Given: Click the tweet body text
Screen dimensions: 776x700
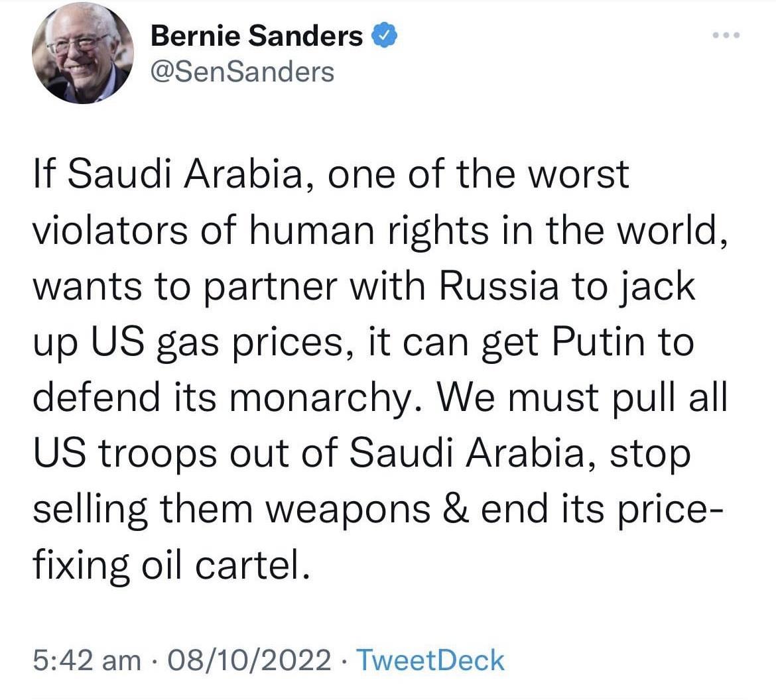Looking at the screenshot, I should (378, 368).
